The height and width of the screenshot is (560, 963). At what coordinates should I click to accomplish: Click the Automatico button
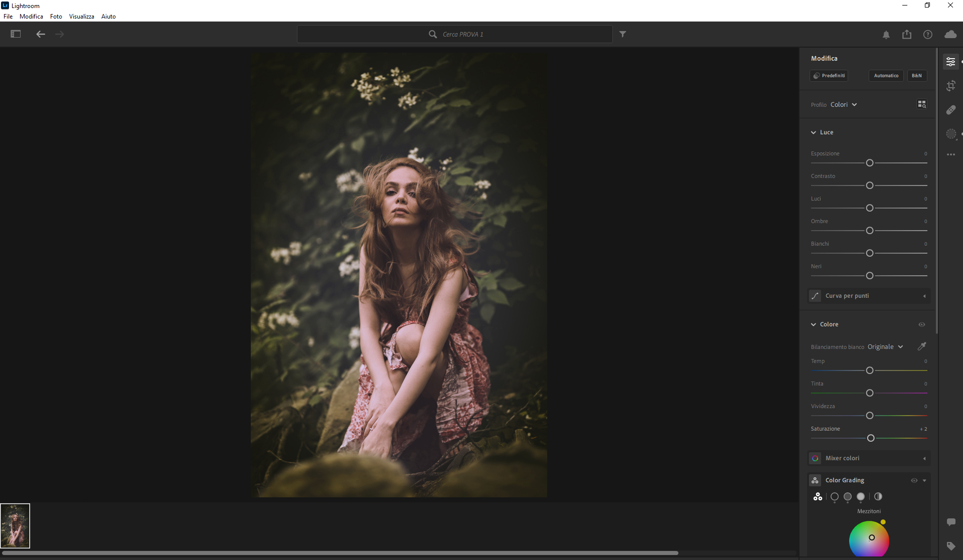tap(886, 76)
